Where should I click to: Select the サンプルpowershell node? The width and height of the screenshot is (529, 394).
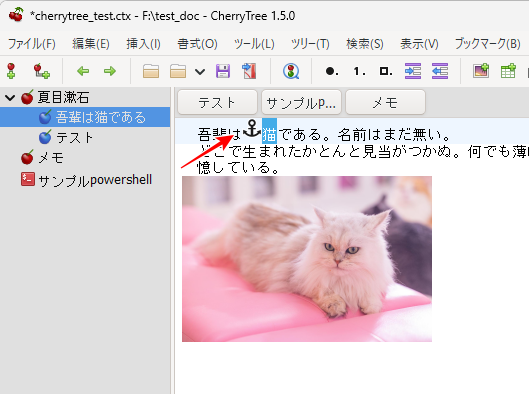(95, 180)
